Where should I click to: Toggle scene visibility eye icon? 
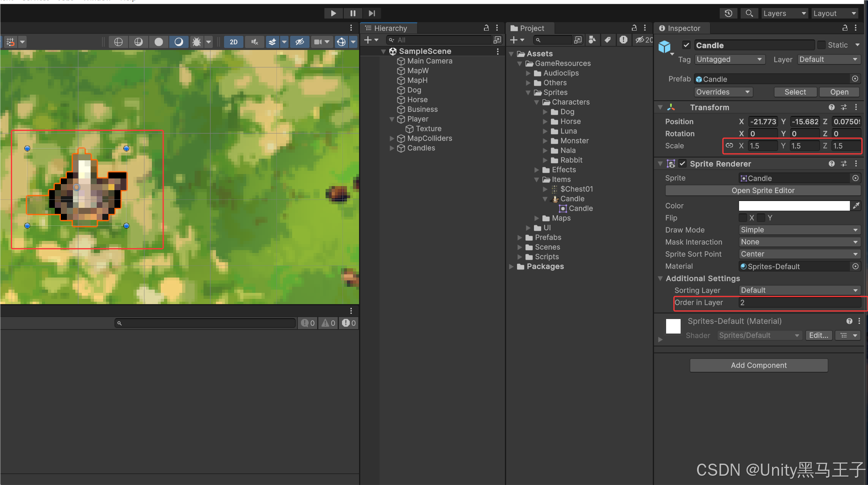[299, 41]
